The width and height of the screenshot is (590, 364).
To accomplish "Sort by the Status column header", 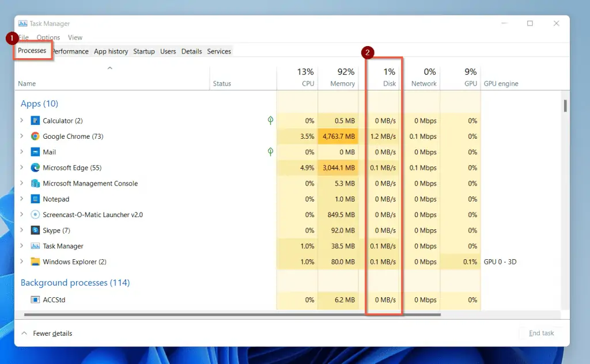I will click(222, 84).
